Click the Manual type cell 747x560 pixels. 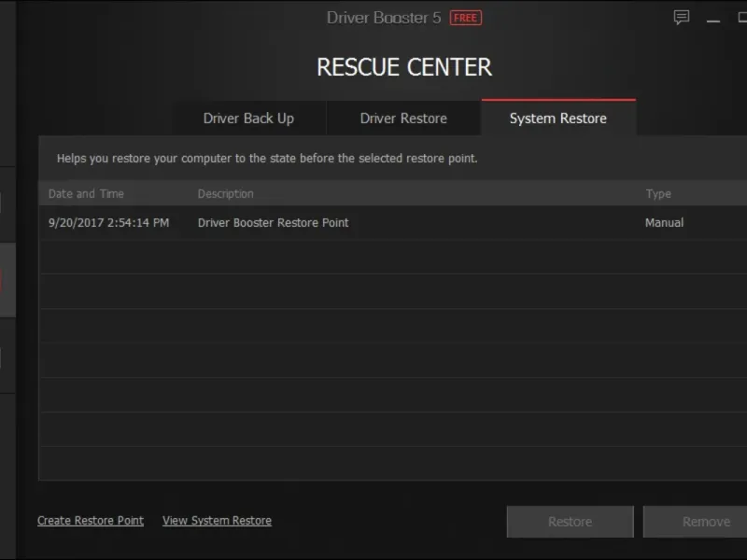click(x=664, y=223)
